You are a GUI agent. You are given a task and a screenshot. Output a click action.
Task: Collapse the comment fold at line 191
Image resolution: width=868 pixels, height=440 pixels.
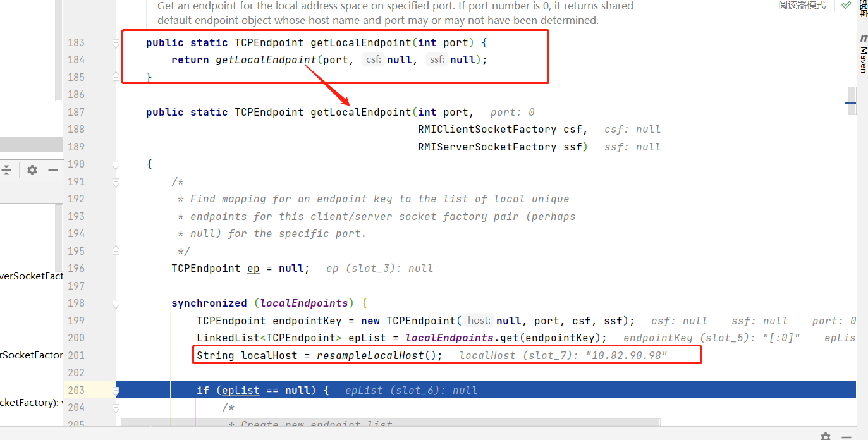coord(116,182)
